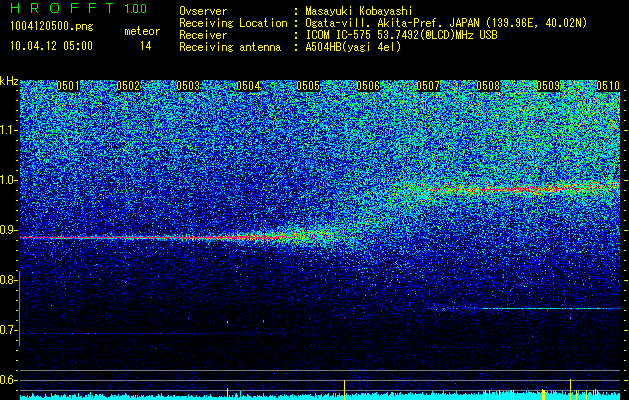Click the HROFFT 1.0.0 title text
The height and width of the screenshot is (400, 629).
pyautogui.click(x=79, y=8)
